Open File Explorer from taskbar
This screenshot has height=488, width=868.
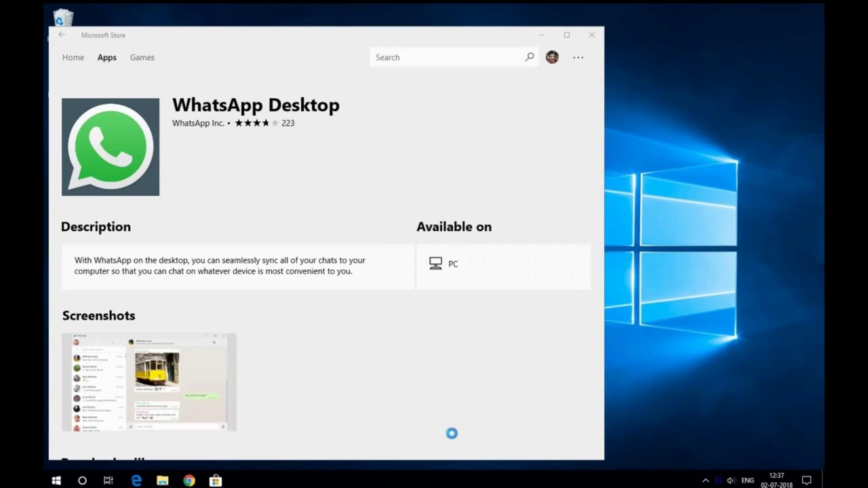pos(163,481)
